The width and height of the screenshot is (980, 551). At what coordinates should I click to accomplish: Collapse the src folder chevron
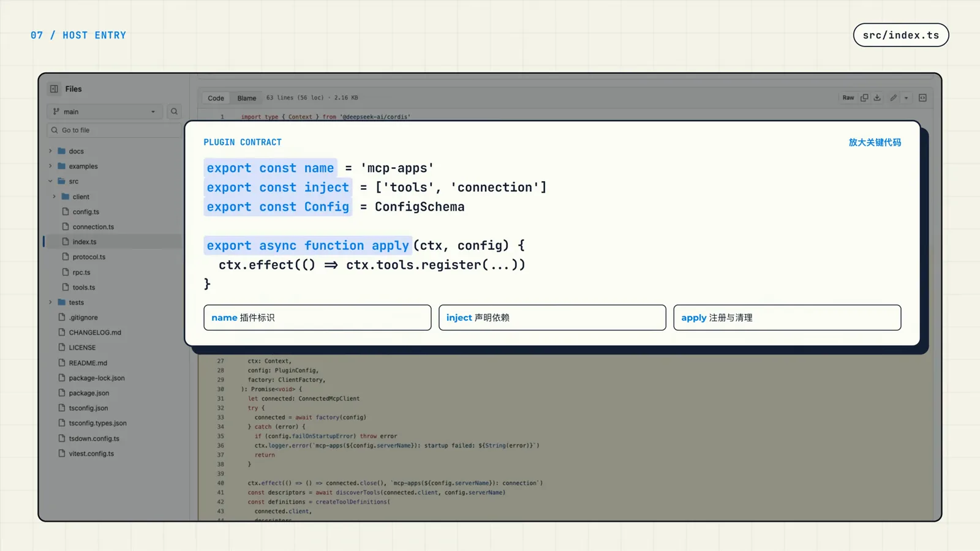point(50,181)
